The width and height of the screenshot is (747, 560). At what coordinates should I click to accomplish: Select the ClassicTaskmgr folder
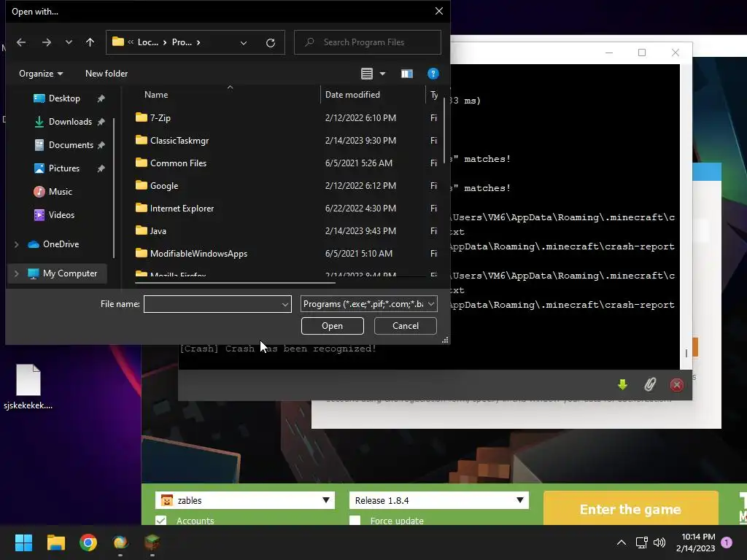(179, 141)
